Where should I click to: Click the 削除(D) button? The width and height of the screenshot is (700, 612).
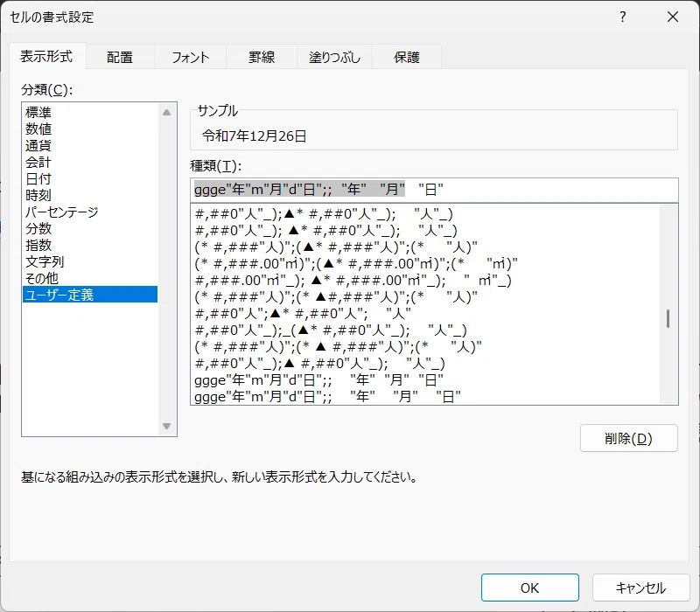pos(628,439)
